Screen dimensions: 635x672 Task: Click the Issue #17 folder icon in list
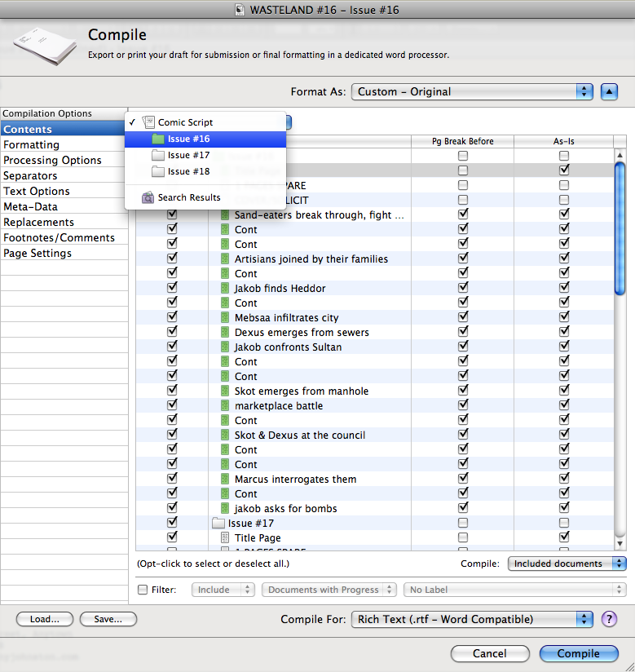pyautogui.click(x=218, y=524)
